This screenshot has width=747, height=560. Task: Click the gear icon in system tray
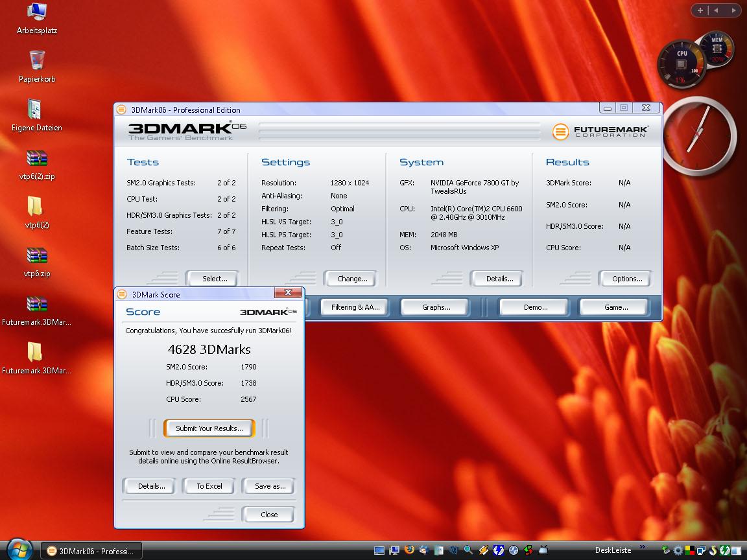pos(677,550)
